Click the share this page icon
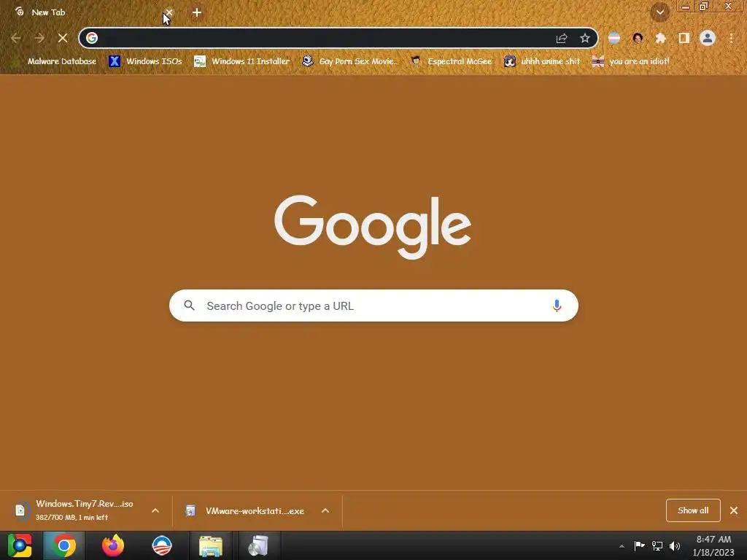 562,38
